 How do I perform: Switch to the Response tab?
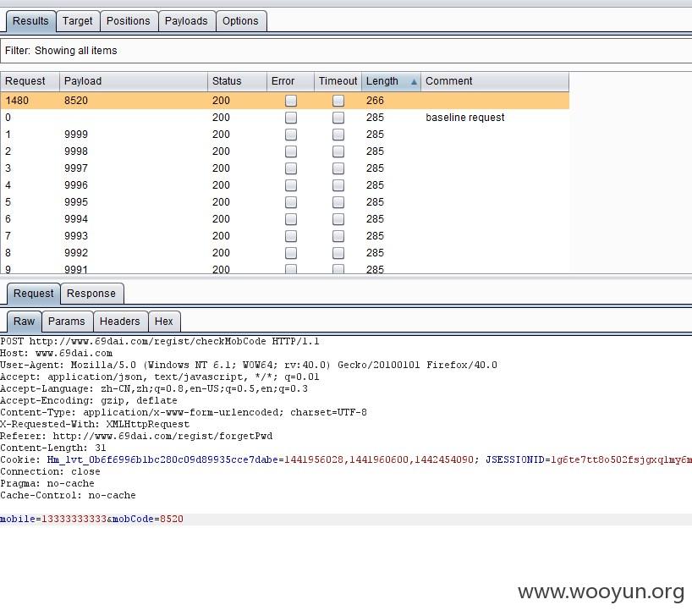tap(91, 294)
